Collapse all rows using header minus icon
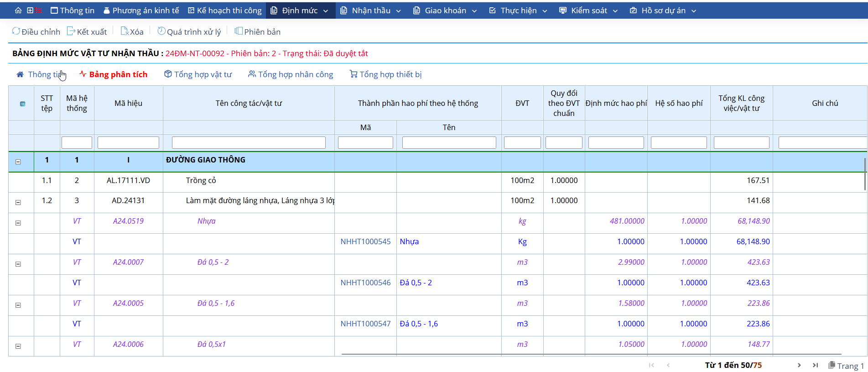The height and width of the screenshot is (372, 868). 22,104
